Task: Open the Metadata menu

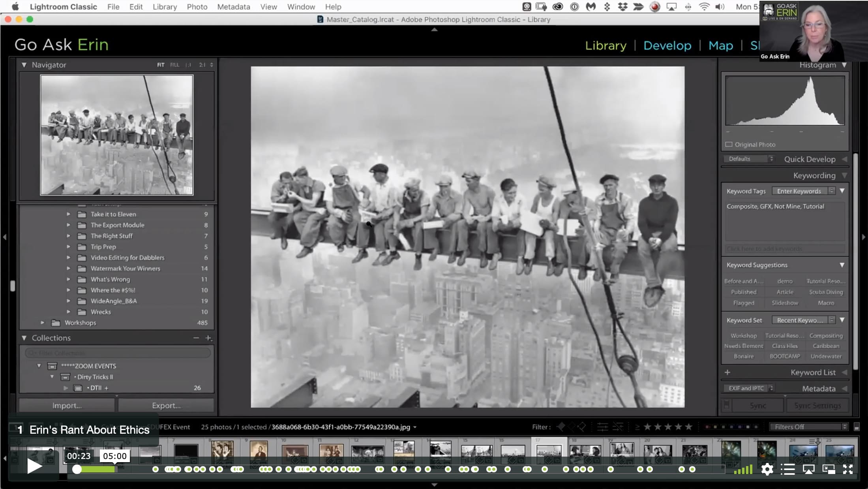Action: coord(233,7)
